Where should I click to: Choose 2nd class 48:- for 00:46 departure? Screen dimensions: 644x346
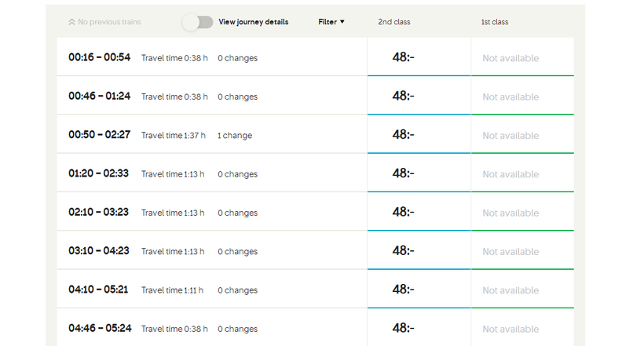[x=404, y=96]
